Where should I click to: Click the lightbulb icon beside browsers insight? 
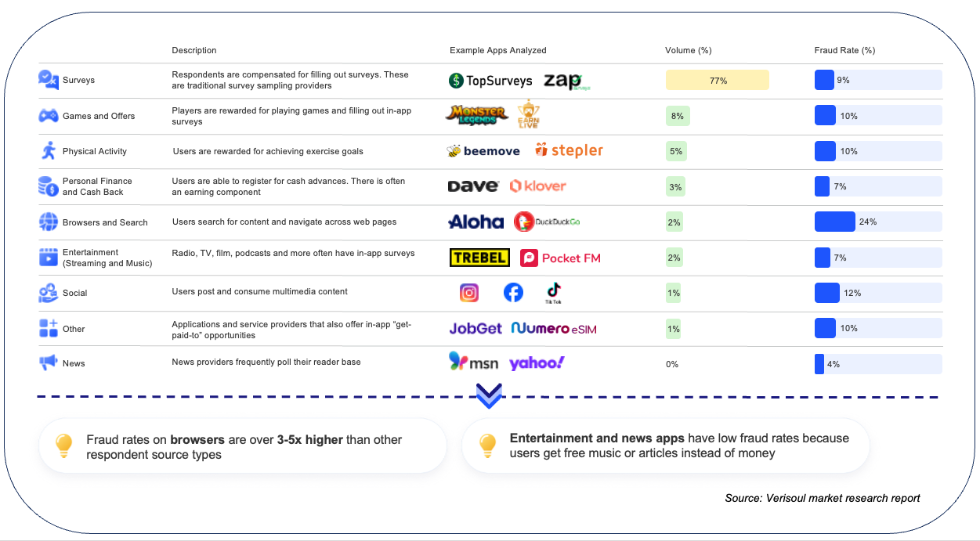64,445
